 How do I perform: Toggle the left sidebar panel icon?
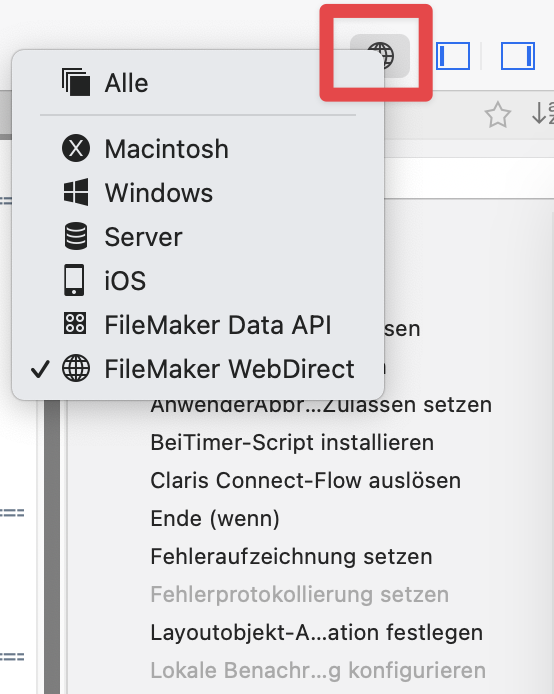(x=453, y=56)
